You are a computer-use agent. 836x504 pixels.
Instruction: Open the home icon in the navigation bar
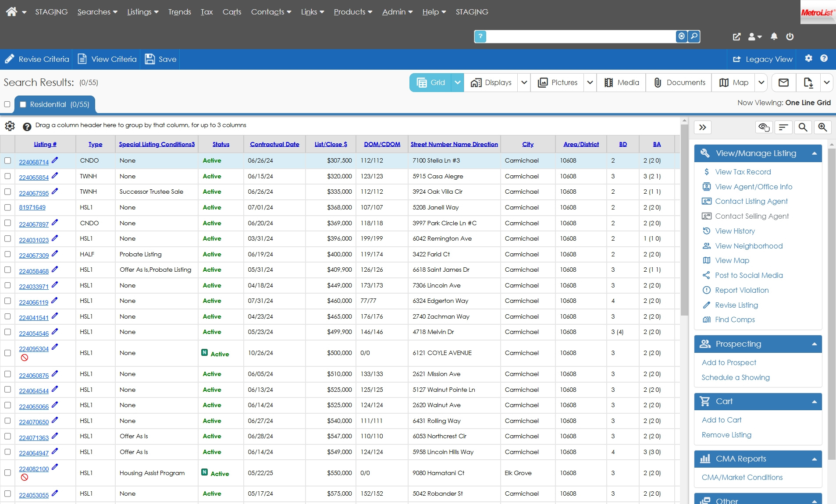11,12
